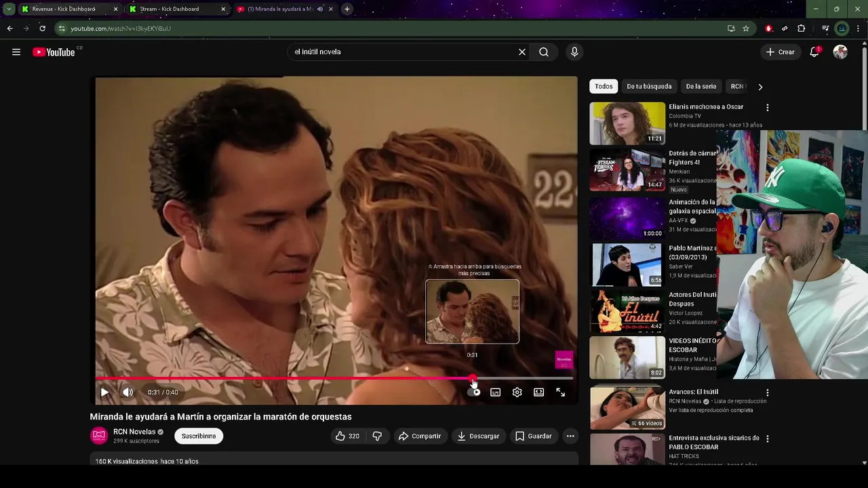Click the RCN Novelas watermark in player
868x488 pixels.
[564, 360]
